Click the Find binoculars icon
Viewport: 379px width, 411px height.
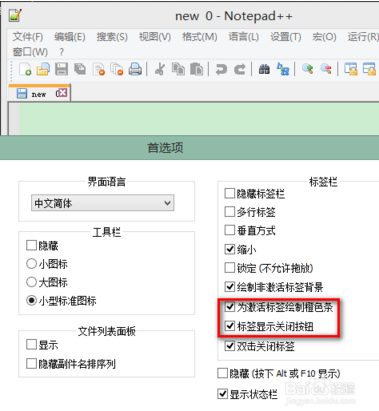pyautogui.click(x=264, y=69)
